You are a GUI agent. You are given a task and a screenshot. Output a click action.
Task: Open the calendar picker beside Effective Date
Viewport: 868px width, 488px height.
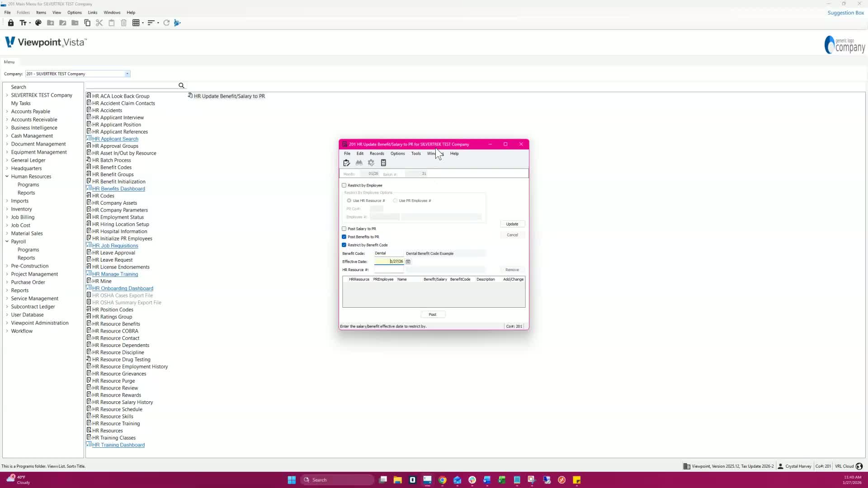[408, 262]
